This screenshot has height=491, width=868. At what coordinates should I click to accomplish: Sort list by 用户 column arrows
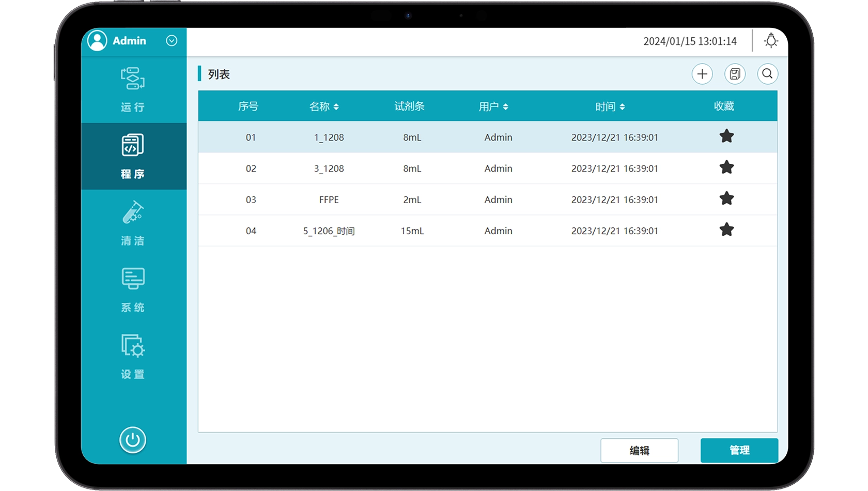pos(505,107)
